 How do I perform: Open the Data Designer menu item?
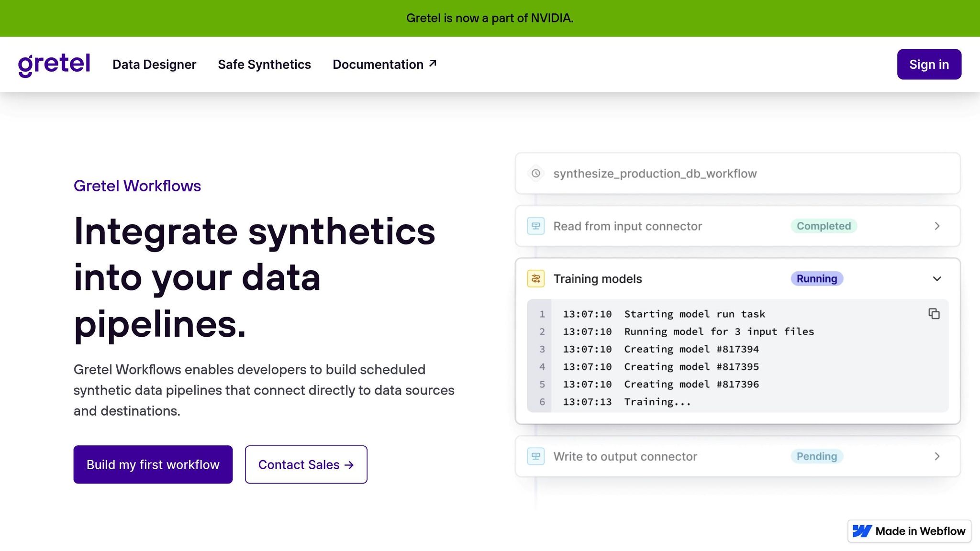coord(154,65)
